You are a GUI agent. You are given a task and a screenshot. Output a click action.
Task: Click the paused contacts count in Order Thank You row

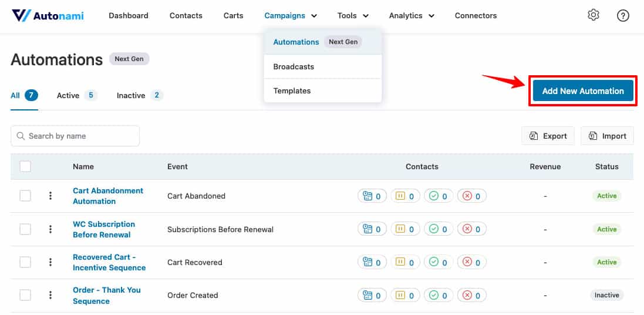[x=405, y=295]
